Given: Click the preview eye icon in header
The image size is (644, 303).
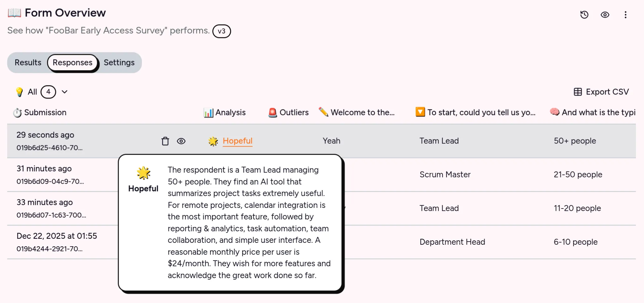Looking at the screenshot, I should 605,15.
